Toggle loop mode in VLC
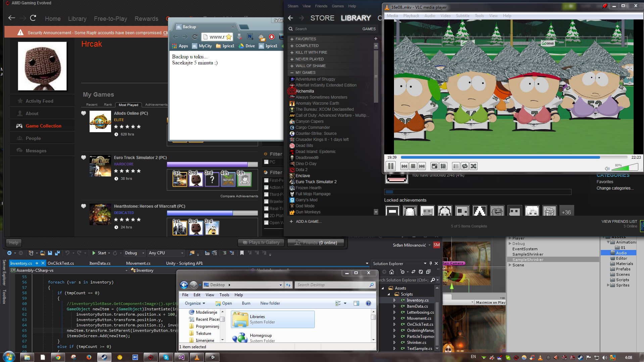644x362 pixels. pos(464,166)
